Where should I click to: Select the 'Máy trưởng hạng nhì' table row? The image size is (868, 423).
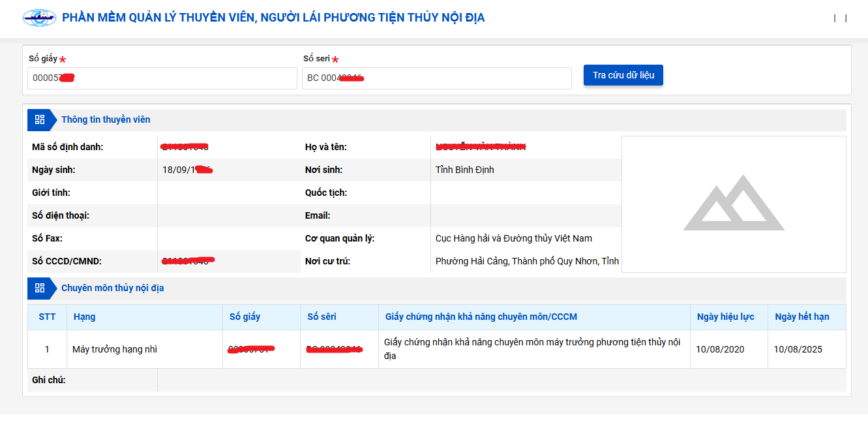tap(114, 349)
